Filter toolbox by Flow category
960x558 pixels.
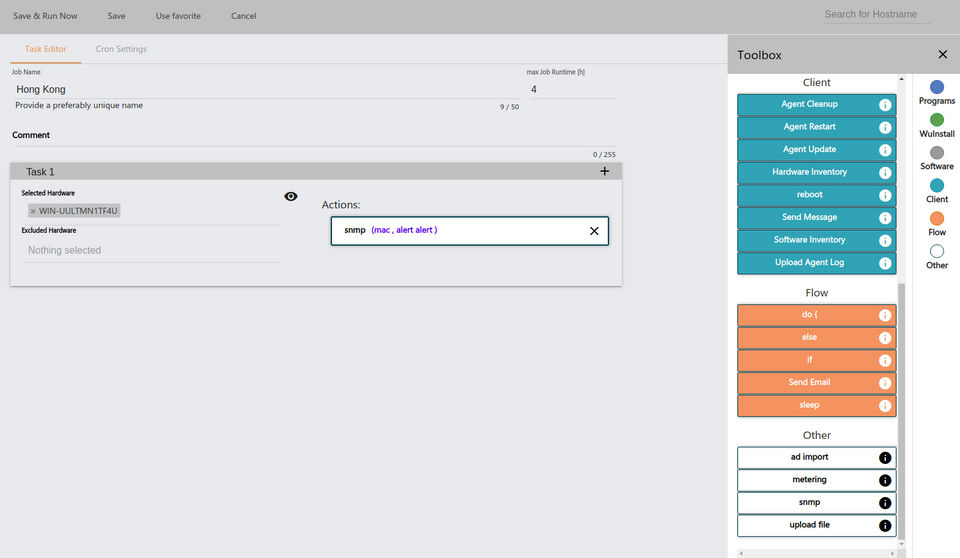pyautogui.click(x=937, y=224)
